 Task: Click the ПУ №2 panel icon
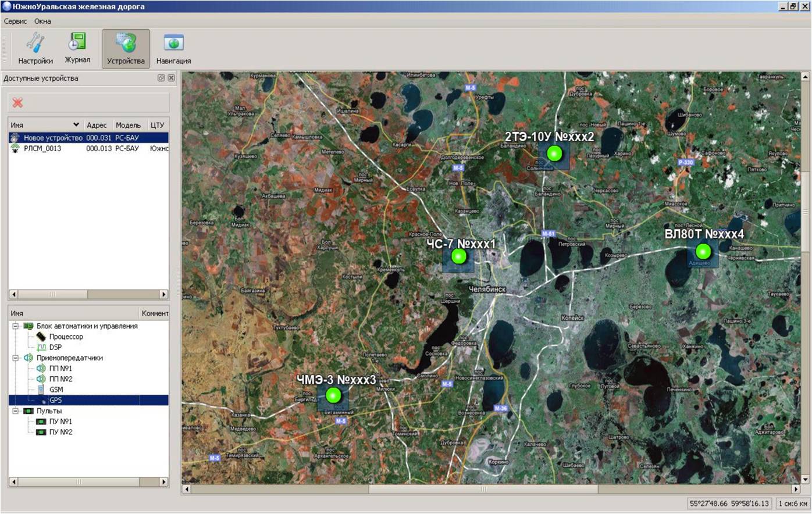point(41,432)
